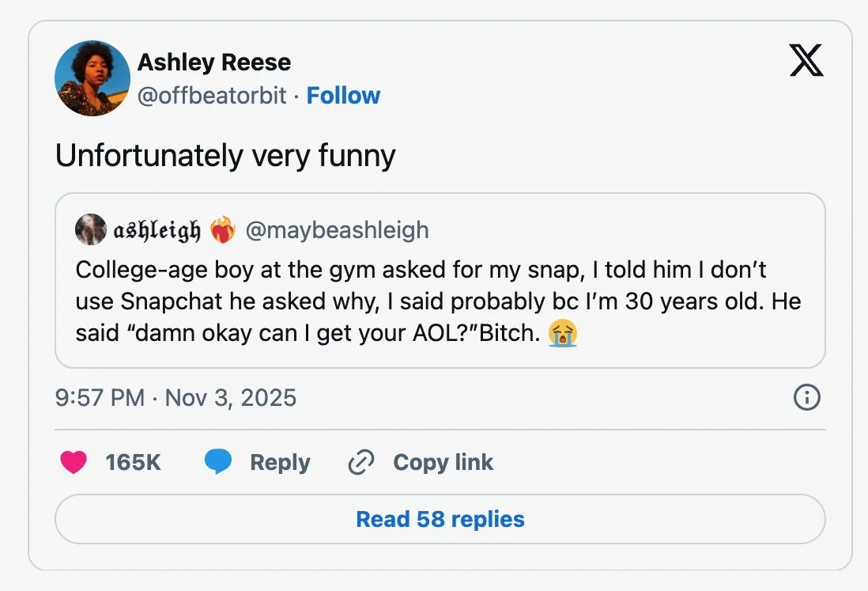Click the blue reply bubble icon
Image resolution: width=868 pixels, height=591 pixels.
[218, 462]
